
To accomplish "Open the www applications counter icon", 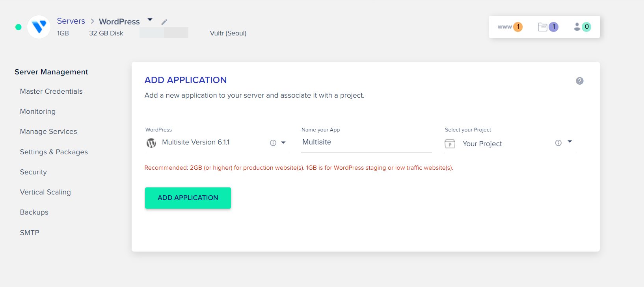I will click(510, 27).
